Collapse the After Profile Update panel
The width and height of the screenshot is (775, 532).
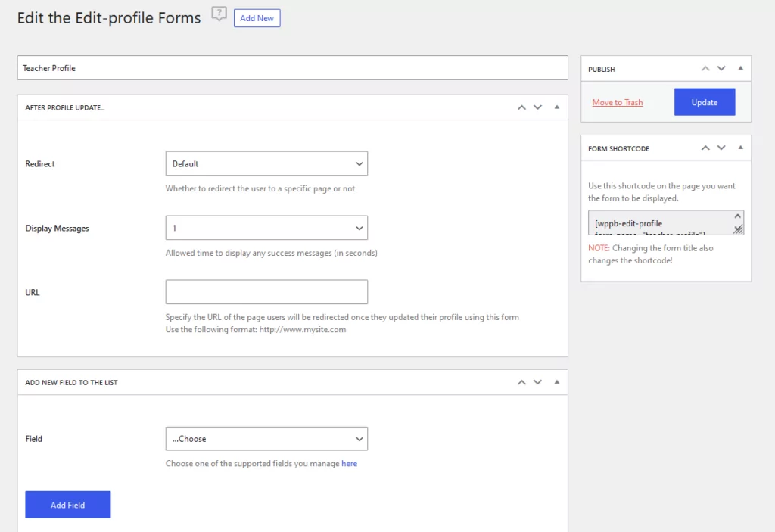pyautogui.click(x=556, y=107)
